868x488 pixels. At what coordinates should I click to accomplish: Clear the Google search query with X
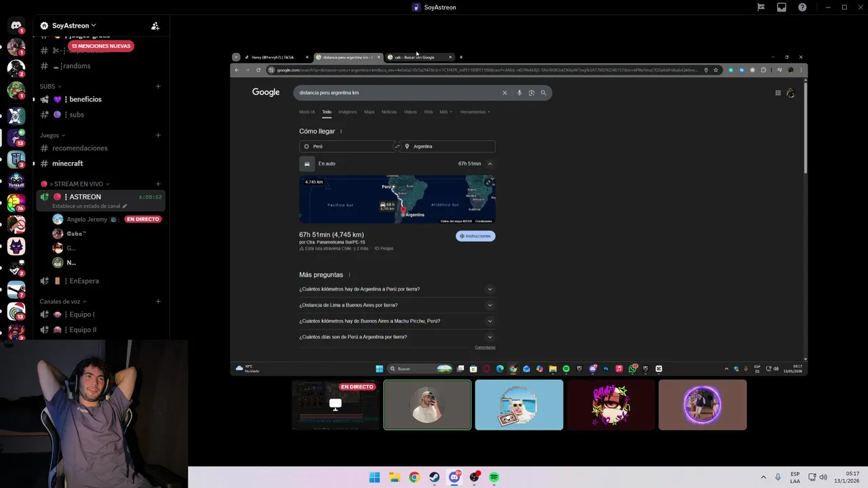point(505,93)
